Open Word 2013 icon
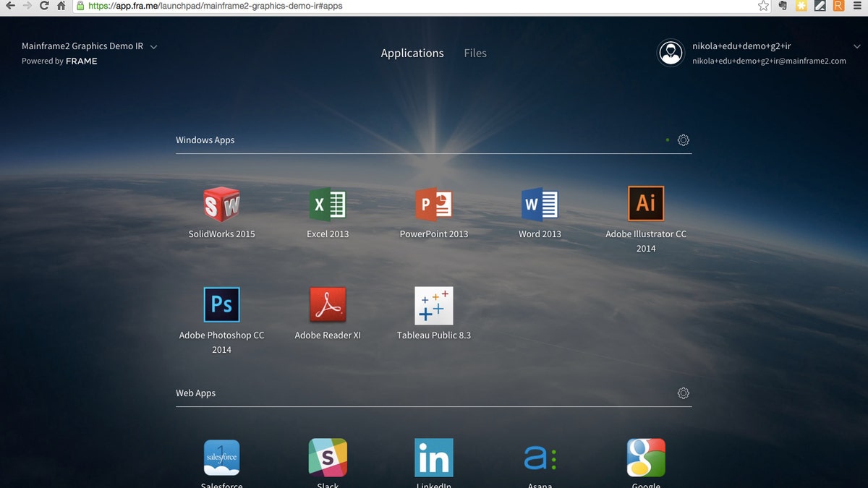868x488 pixels. [540, 204]
